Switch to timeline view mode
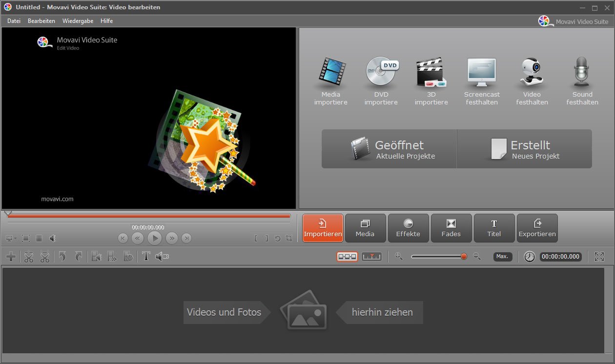Screen dimensions: 615x364 coord(371,257)
